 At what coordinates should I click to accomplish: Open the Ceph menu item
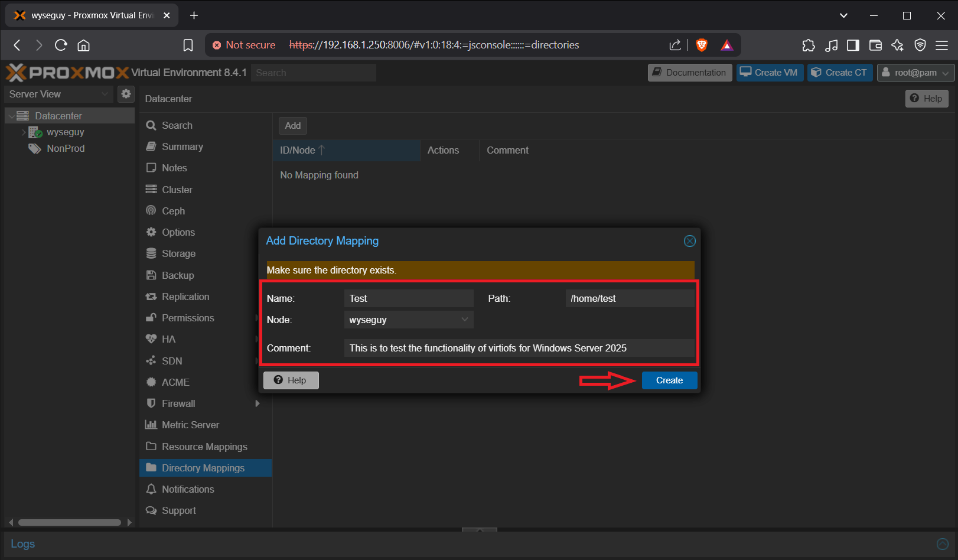click(x=205, y=211)
